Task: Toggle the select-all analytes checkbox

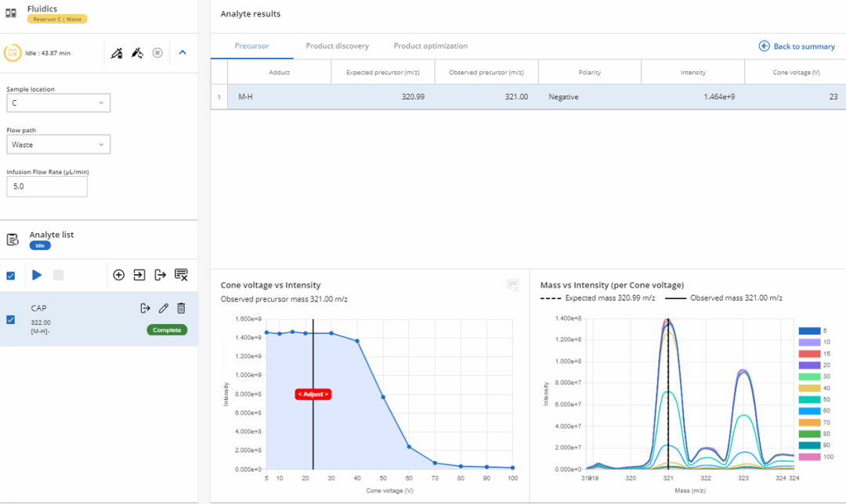Action: tap(10, 275)
